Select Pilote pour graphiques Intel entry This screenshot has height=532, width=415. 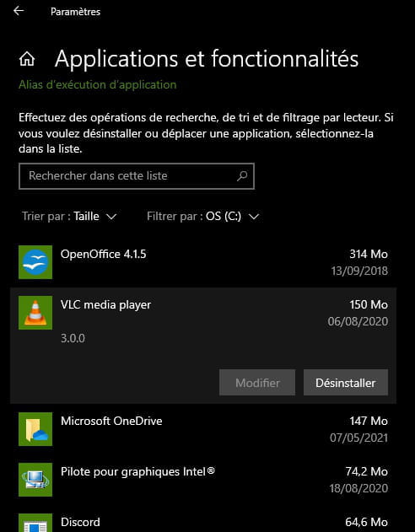pos(203,480)
